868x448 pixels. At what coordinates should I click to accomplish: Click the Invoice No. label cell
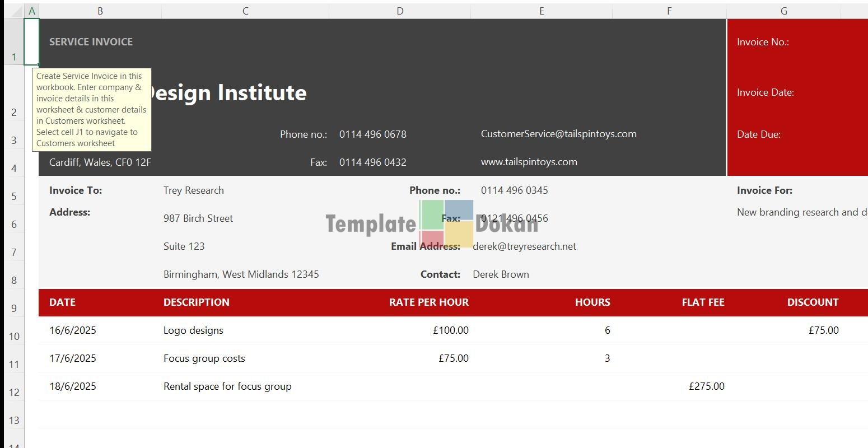[763, 42]
